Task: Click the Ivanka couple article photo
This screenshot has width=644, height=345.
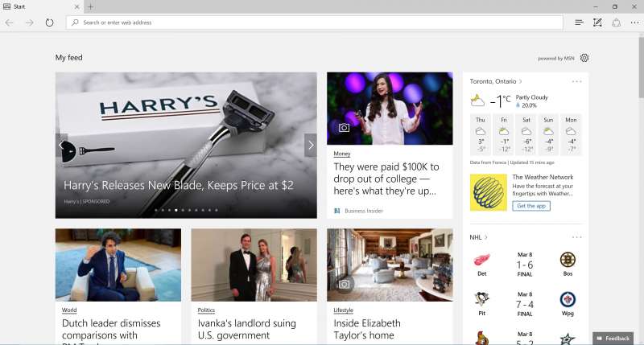Action: tap(254, 265)
